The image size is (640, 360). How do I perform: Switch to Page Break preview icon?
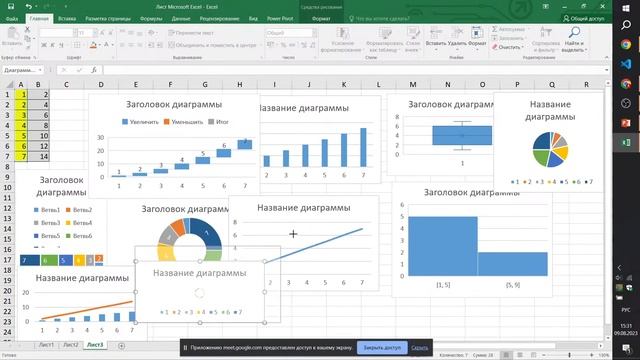(533, 356)
